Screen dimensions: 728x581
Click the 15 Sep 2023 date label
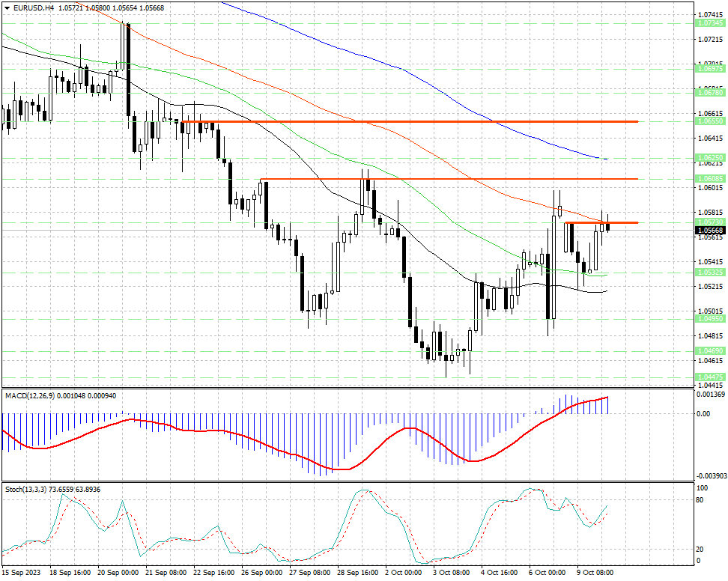22,572
